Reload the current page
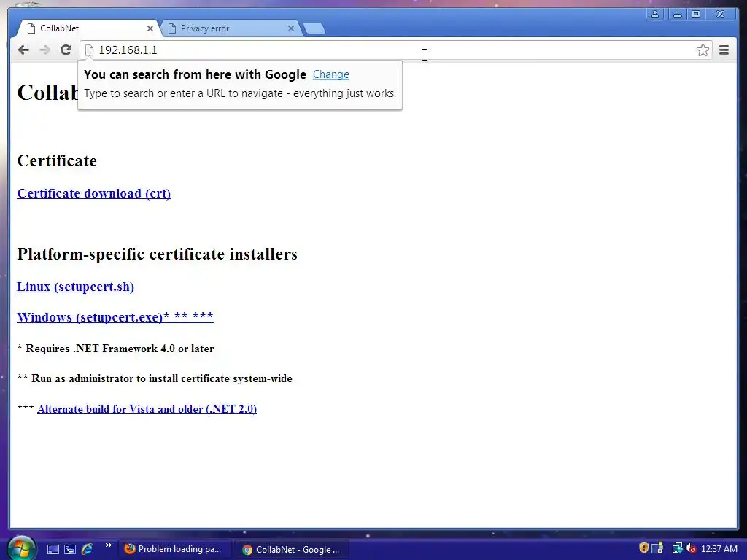The image size is (747, 560). [x=66, y=50]
